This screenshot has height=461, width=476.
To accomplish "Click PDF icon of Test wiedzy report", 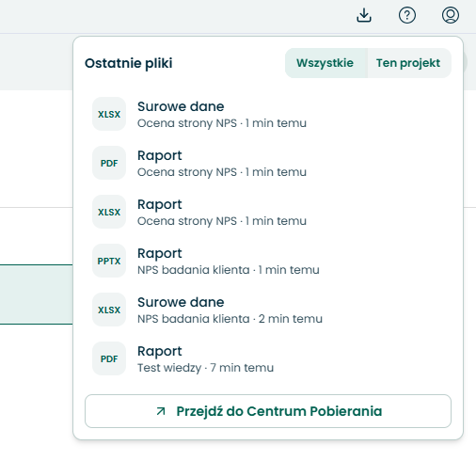I will pos(109,358).
